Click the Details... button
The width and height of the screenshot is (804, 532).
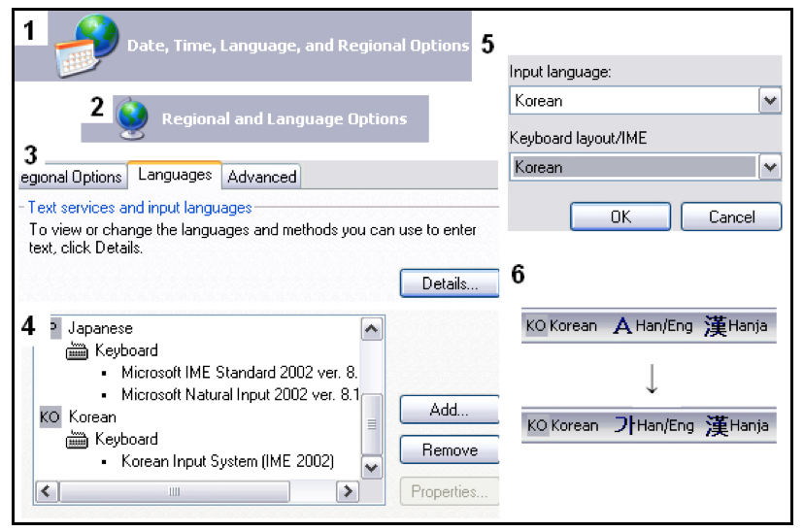pyautogui.click(x=450, y=283)
